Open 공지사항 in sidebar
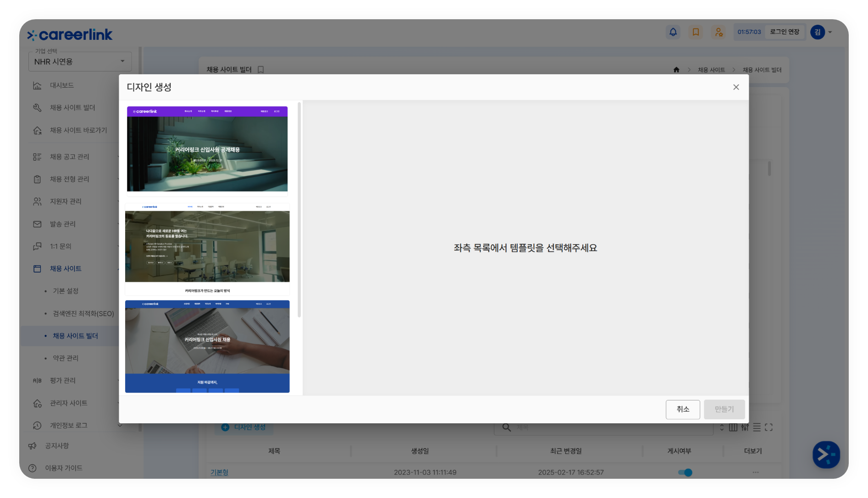Screen dimensions: 868x498 (x=57, y=446)
